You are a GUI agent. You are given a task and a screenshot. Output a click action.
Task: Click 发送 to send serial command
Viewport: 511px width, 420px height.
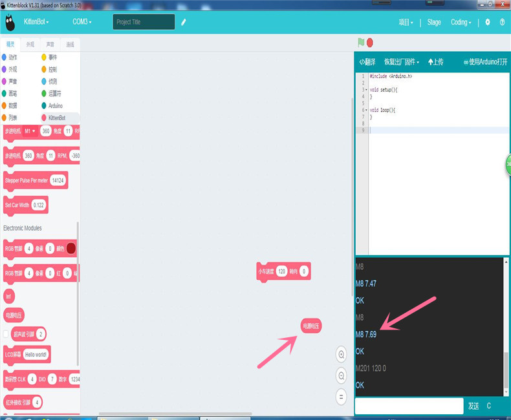pos(473,406)
